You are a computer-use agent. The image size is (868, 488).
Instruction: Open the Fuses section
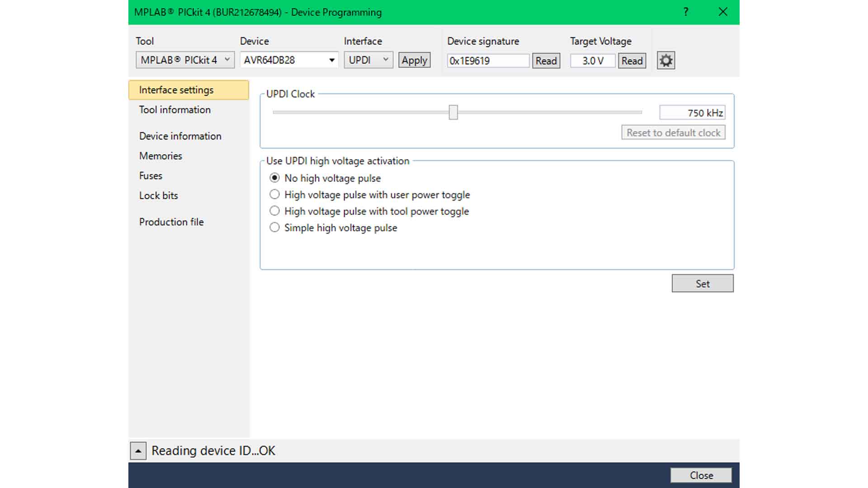[x=151, y=176]
